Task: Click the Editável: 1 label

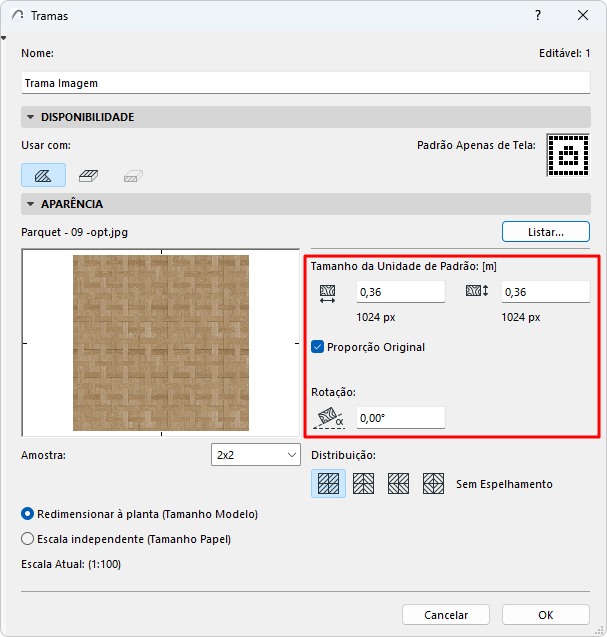Action: tap(564, 53)
